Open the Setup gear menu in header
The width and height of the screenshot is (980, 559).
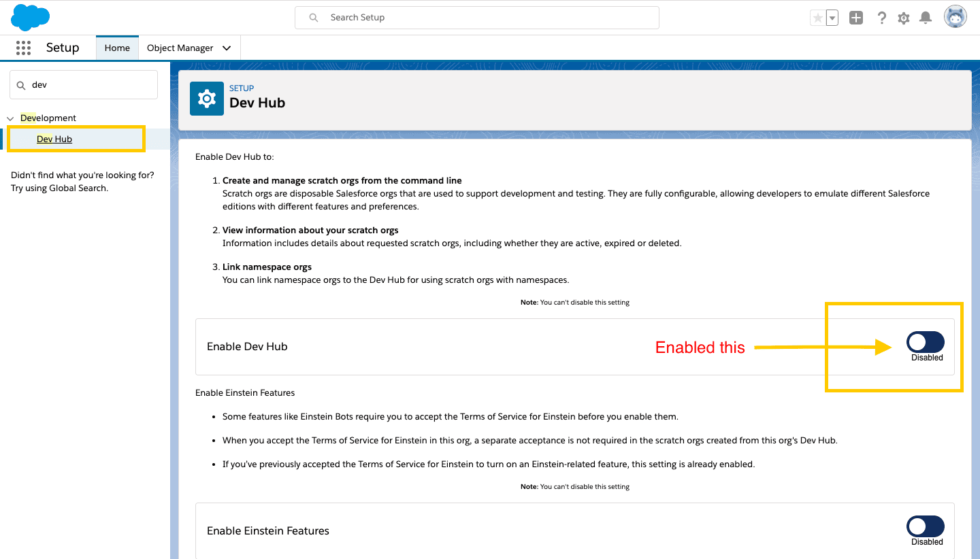(x=904, y=18)
